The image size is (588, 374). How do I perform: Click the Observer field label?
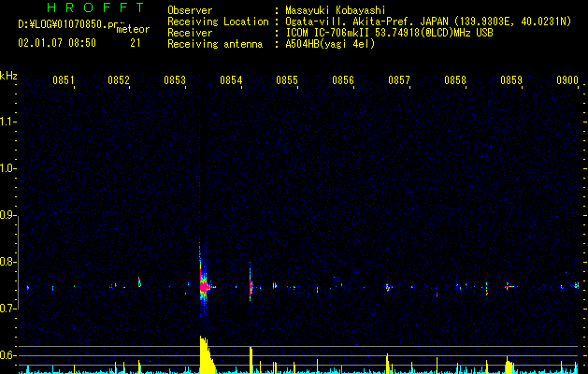[190, 10]
